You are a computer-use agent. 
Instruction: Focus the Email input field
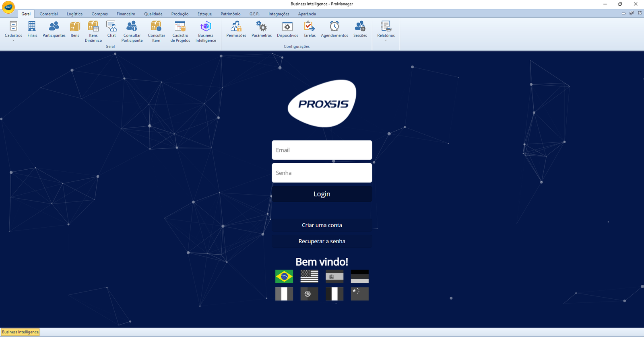click(x=322, y=150)
